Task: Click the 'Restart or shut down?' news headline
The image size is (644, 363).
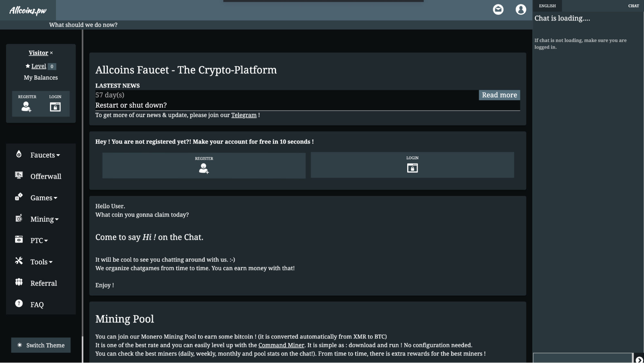Action: point(131,105)
